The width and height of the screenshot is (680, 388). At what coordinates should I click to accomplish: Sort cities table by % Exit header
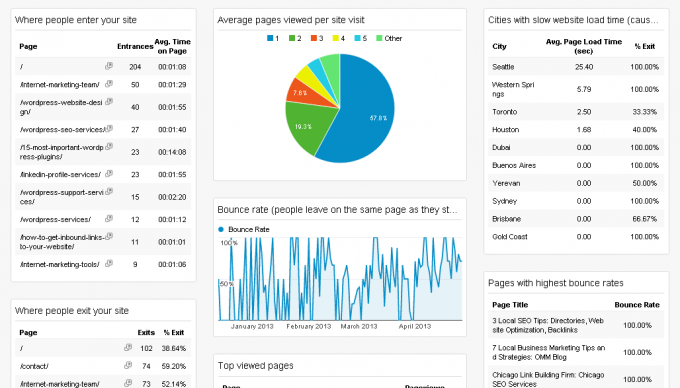click(x=645, y=46)
